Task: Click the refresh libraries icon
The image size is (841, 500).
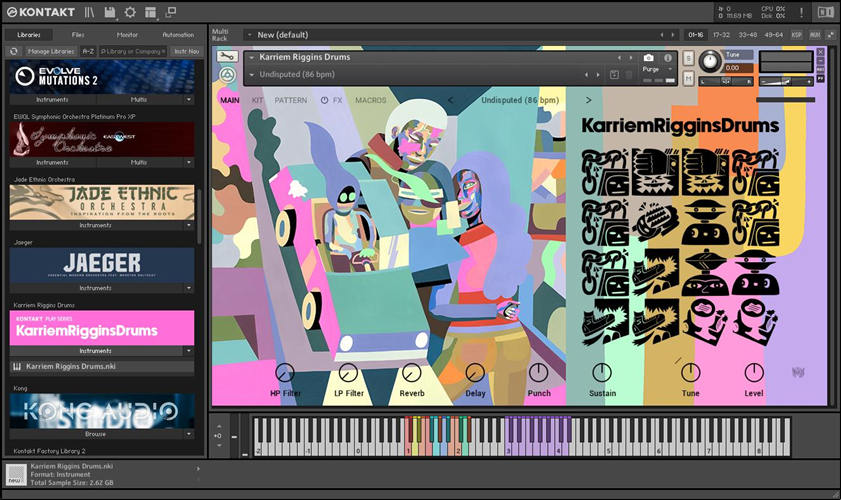Action: pyautogui.click(x=14, y=50)
